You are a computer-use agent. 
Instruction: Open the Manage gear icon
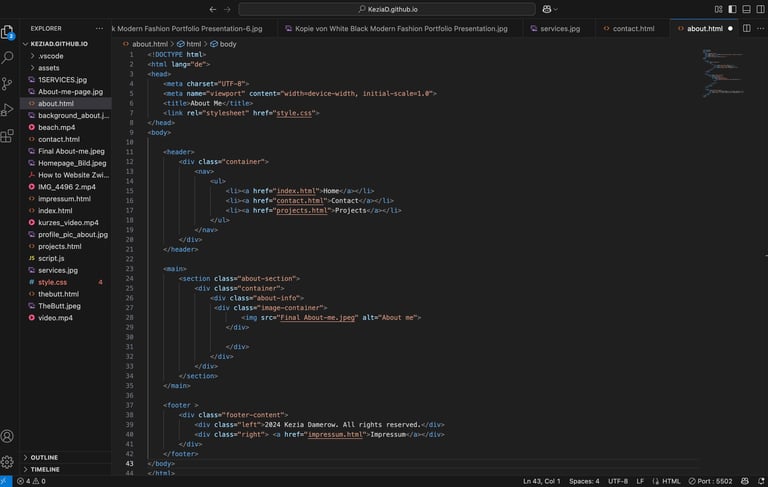[7, 462]
